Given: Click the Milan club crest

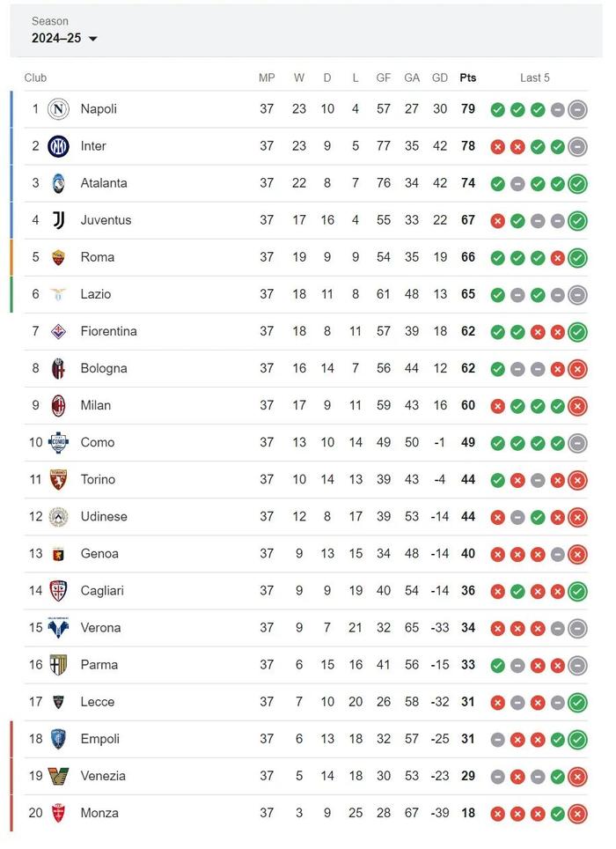Looking at the screenshot, I should tap(58, 405).
